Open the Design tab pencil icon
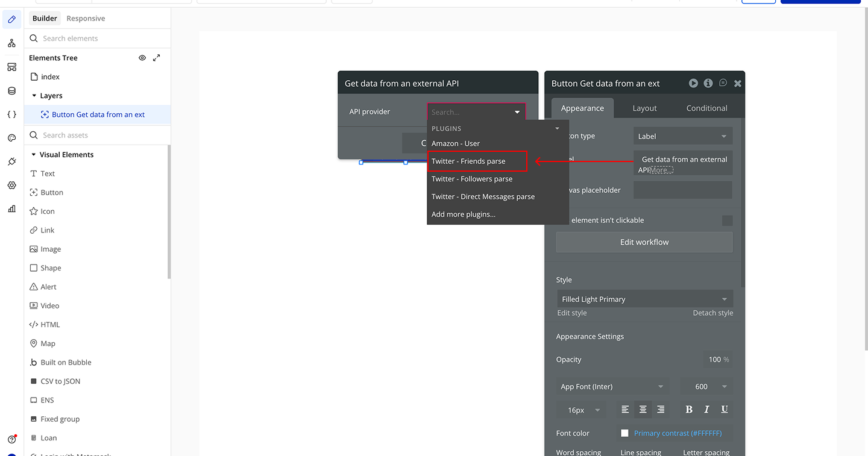 pos(11,20)
